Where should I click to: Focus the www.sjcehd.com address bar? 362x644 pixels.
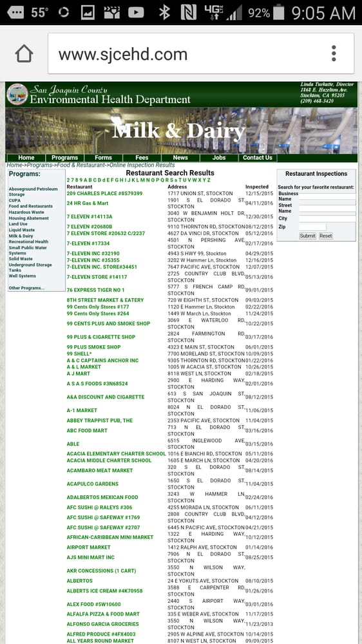[x=201, y=54]
